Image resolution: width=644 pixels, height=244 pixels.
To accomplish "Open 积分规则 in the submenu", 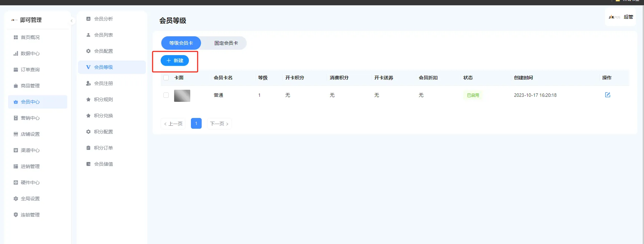I will [x=103, y=99].
